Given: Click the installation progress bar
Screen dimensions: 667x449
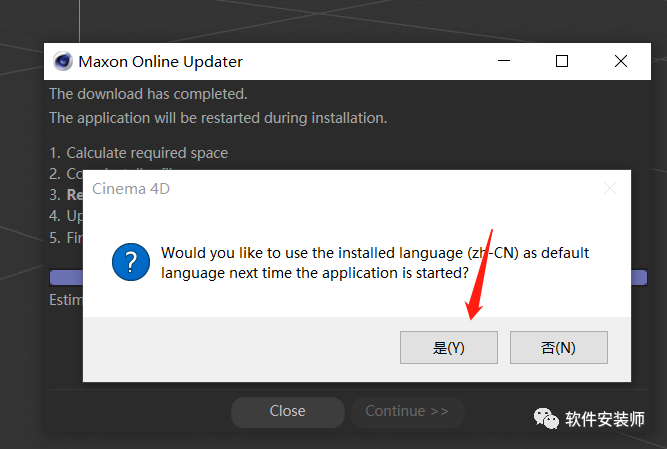Looking at the screenshot, I should (348, 277).
